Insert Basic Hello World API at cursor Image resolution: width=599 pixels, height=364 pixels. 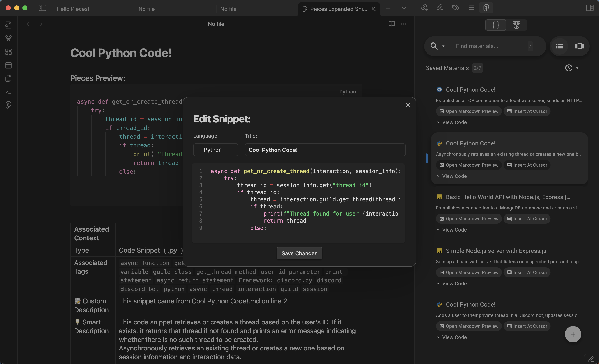pyautogui.click(x=527, y=218)
